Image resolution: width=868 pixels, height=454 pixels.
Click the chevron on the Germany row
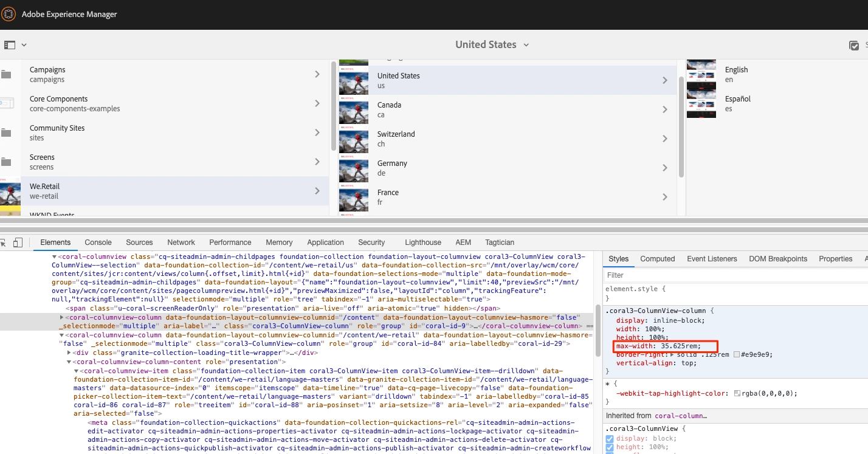(665, 168)
